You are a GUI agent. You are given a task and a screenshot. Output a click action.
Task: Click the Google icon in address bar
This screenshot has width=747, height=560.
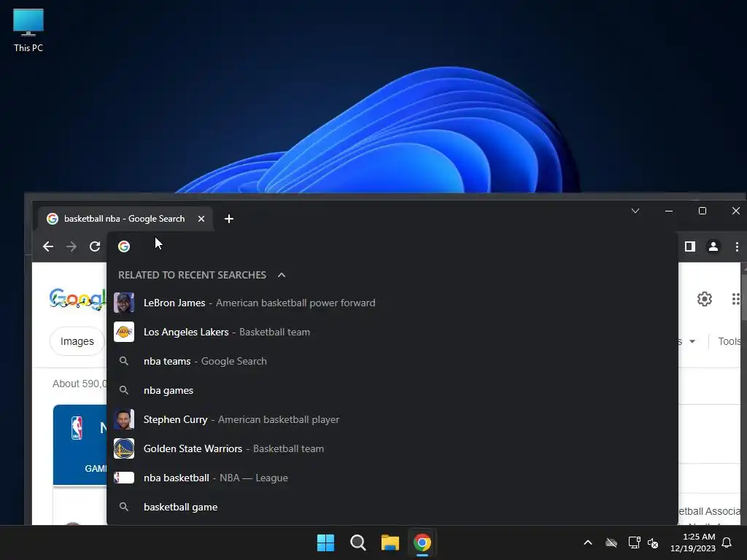point(124,246)
